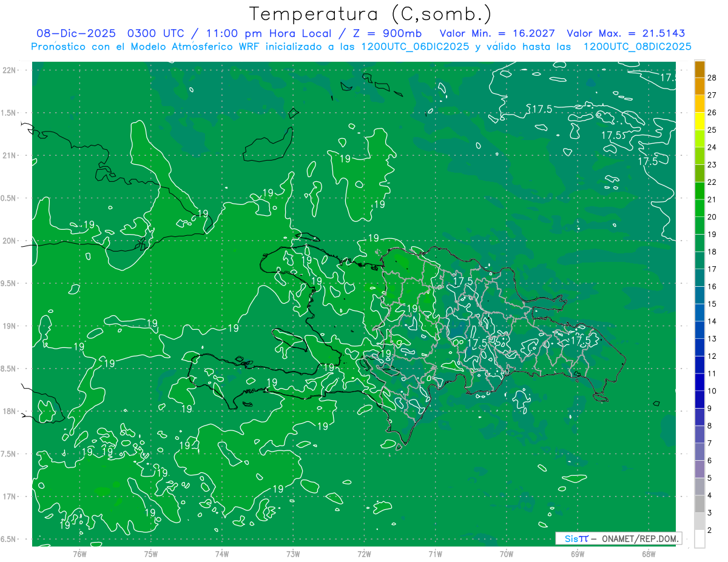Viewport: 728px width, 562px height.
Task: Click the 28 label on the color scale
Action: [712, 78]
